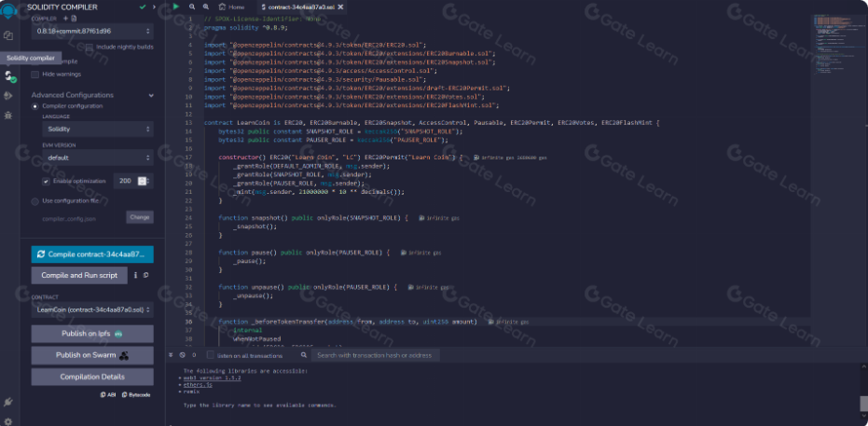Click Compile contract button
This screenshot has height=426, width=868.
click(92, 254)
